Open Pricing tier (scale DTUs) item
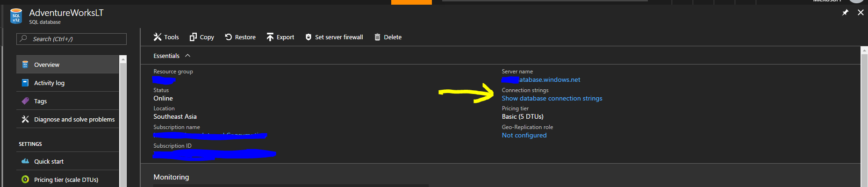 point(68,180)
